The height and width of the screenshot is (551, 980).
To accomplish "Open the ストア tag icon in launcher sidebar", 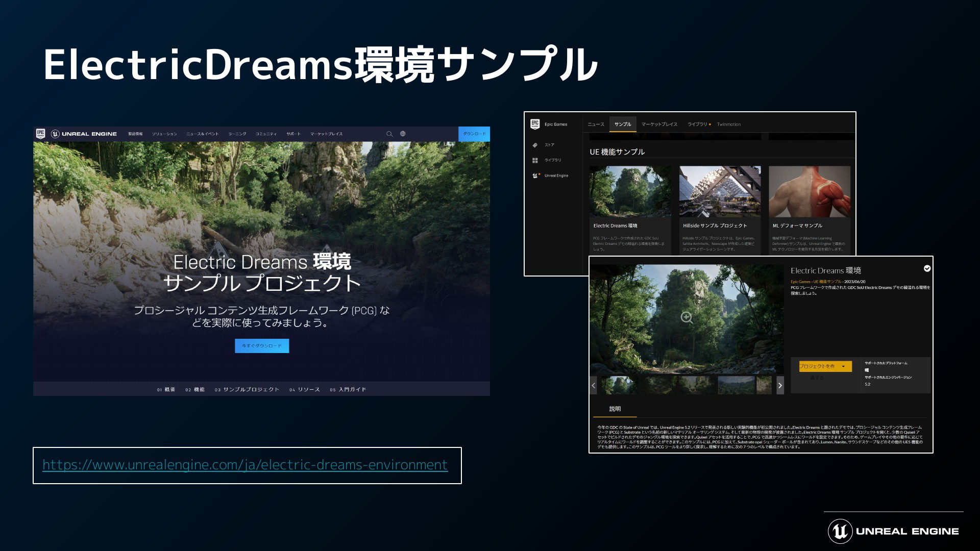I will click(x=535, y=145).
